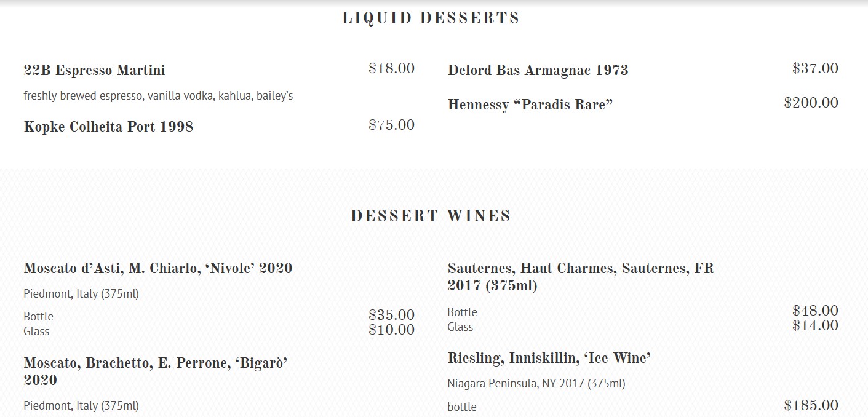Image resolution: width=868 pixels, height=417 pixels.
Task: Click the $185.00 Ice Wine bottle price
Action: tap(811, 405)
